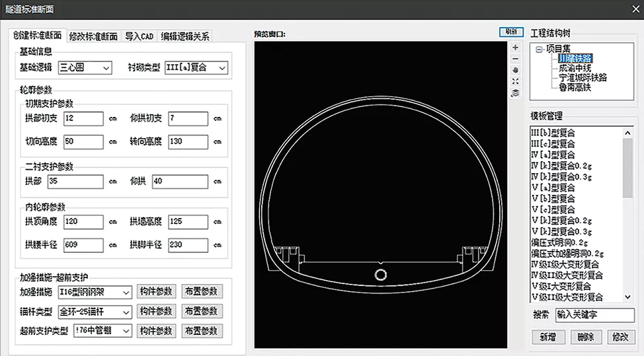Select template III[c]型复合 in the list

pos(553,144)
